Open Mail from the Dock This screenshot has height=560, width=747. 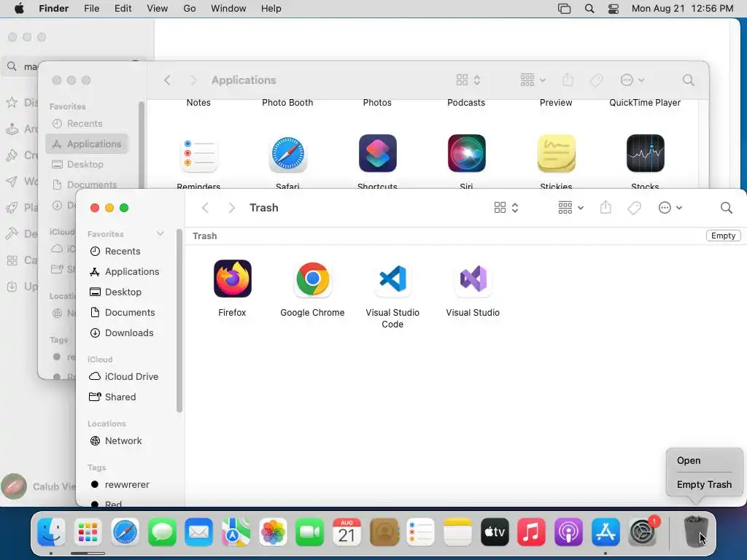point(198,532)
